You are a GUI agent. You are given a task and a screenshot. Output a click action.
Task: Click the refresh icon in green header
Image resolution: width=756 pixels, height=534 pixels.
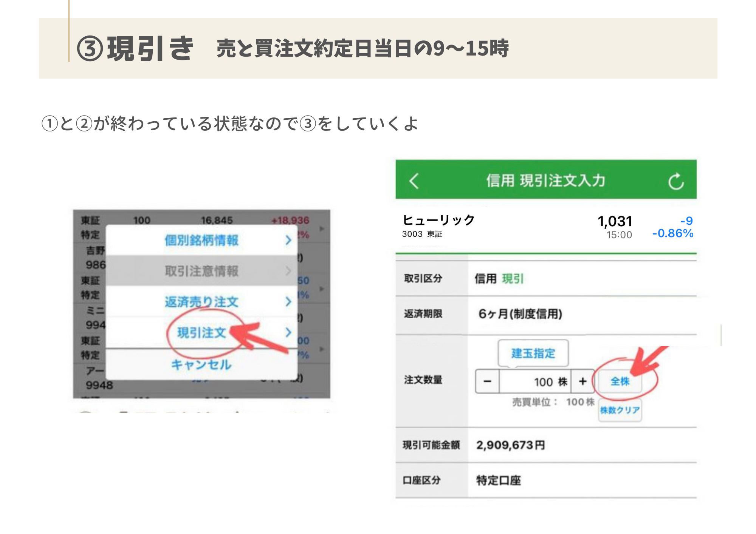tap(675, 182)
